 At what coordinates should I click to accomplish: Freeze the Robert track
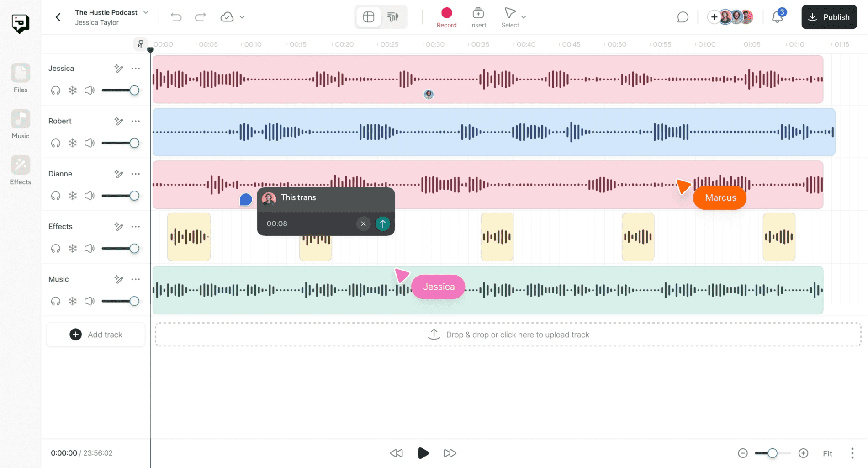pos(73,143)
